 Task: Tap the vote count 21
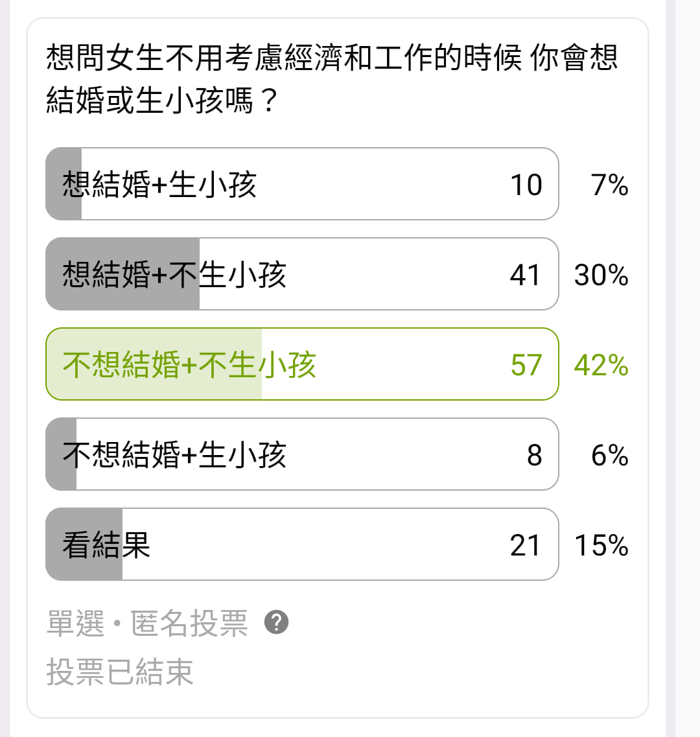[525, 546]
